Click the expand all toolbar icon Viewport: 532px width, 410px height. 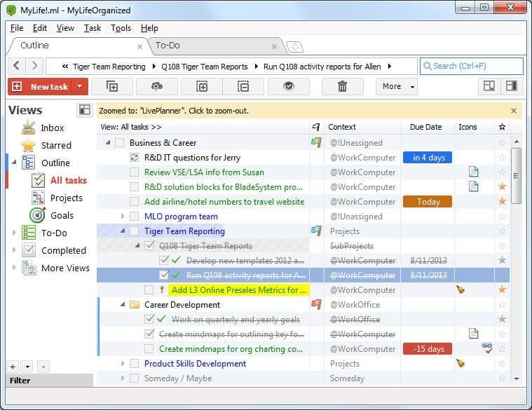point(202,86)
